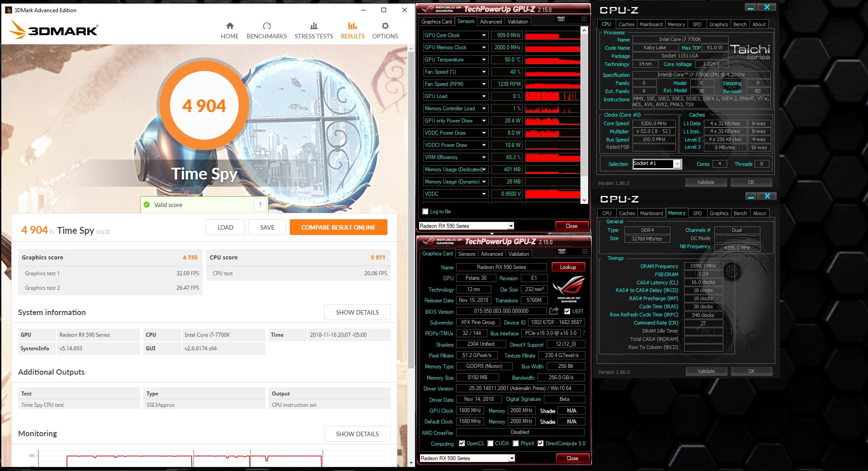Take screenshot via camera icon in GPU-Z Graphics Card window
The height and width of the screenshot is (471, 868).
(x=562, y=251)
